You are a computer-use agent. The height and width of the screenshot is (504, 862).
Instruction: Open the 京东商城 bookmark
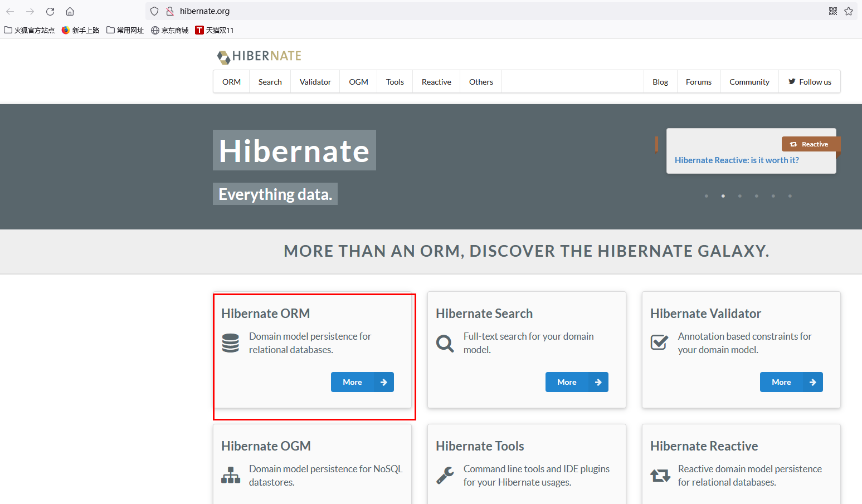(x=170, y=31)
